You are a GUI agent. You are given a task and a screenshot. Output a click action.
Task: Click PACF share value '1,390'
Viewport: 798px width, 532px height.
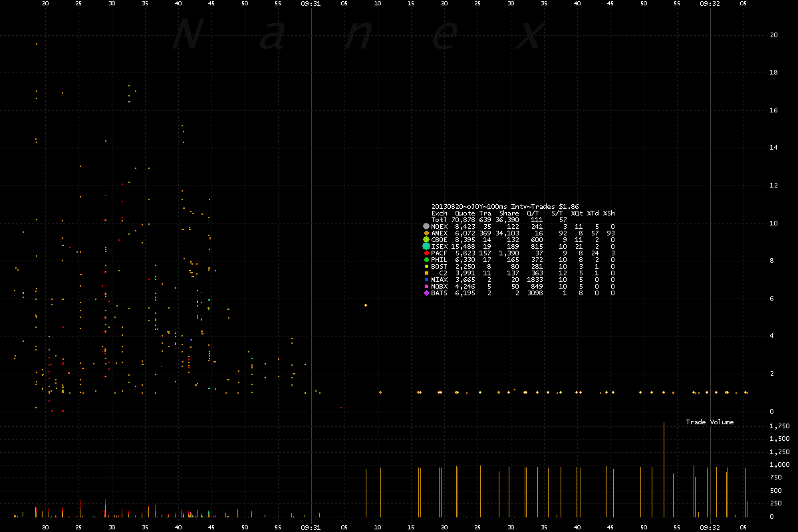pyautogui.click(x=509, y=253)
